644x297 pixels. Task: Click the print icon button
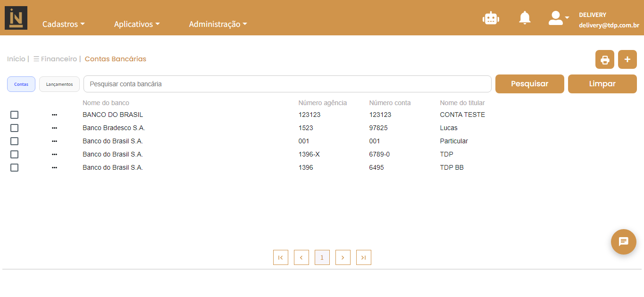tap(605, 59)
